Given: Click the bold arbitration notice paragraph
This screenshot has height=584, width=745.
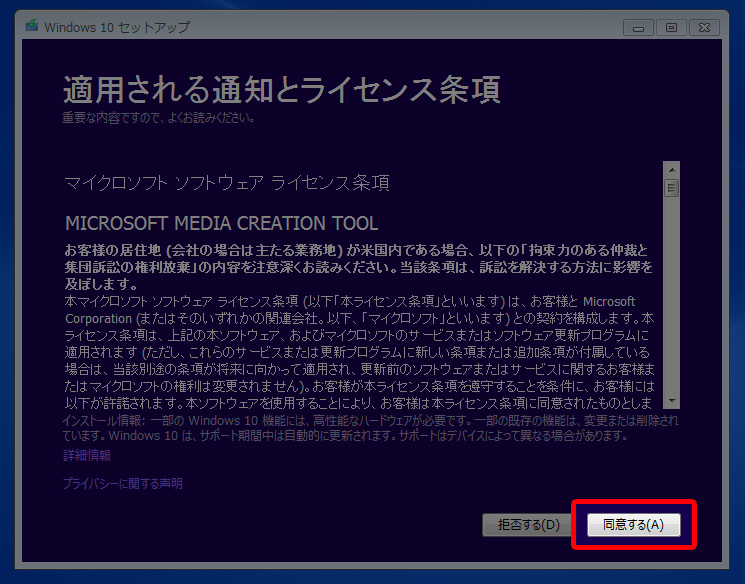Looking at the screenshot, I should [x=357, y=266].
